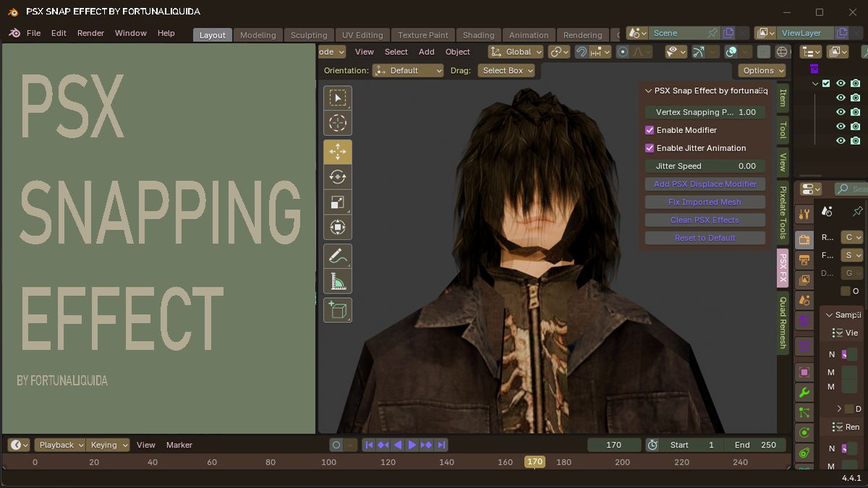Activate the Transform tool

click(338, 227)
